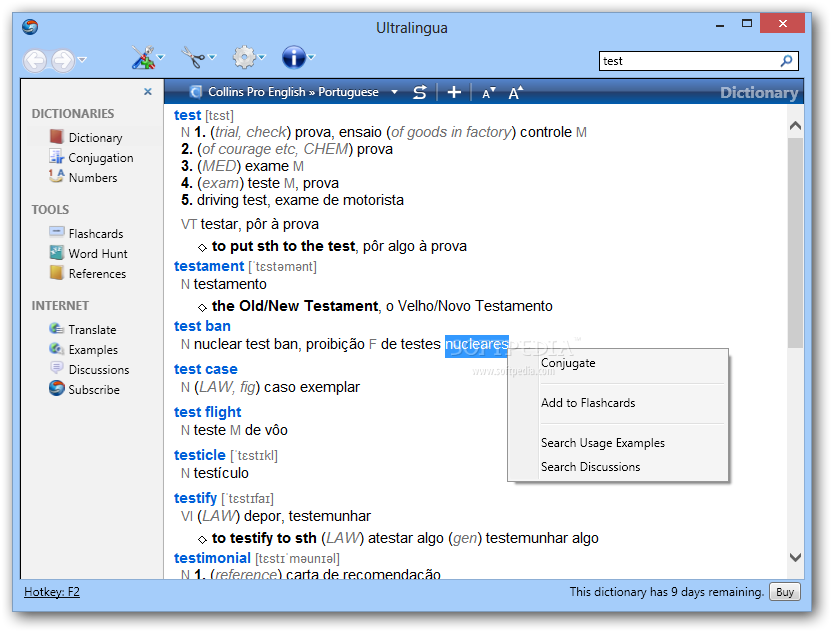This screenshot has width=832, height=632.
Task: Click the translation 'exame de motorista'
Action: tap(339, 200)
